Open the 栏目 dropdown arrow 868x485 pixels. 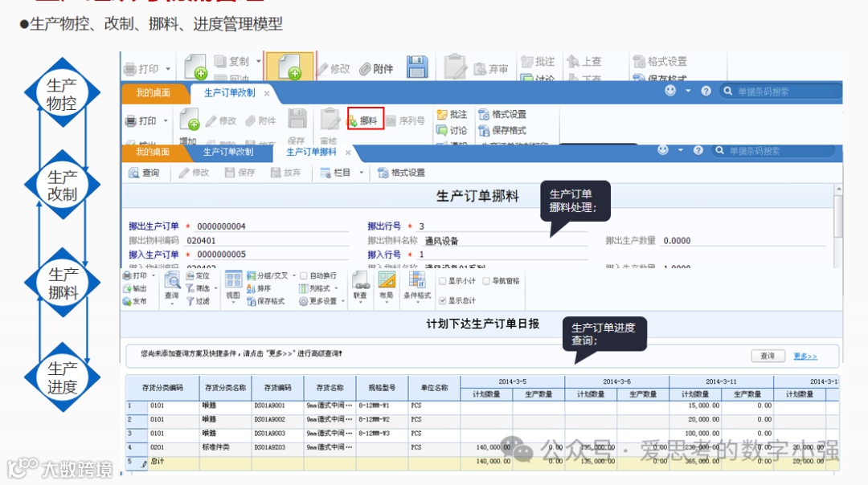(x=361, y=173)
